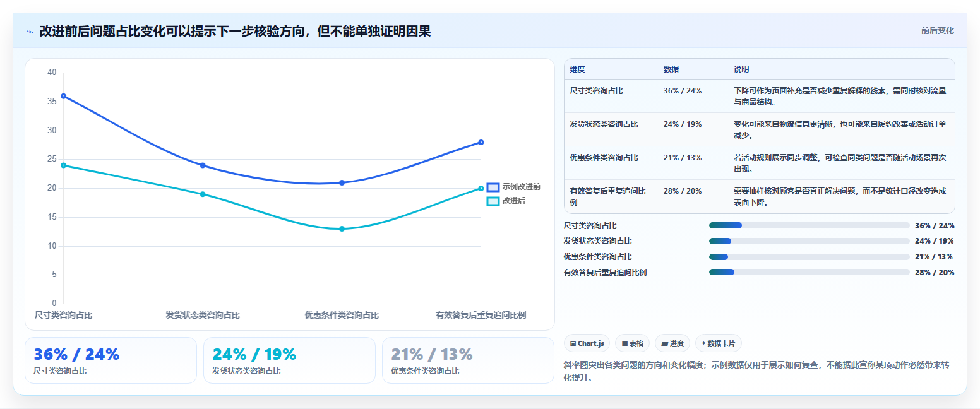Click the 维度 table column header
The height and width of the screenshot is (409, 980).
[x=577, y=69]
